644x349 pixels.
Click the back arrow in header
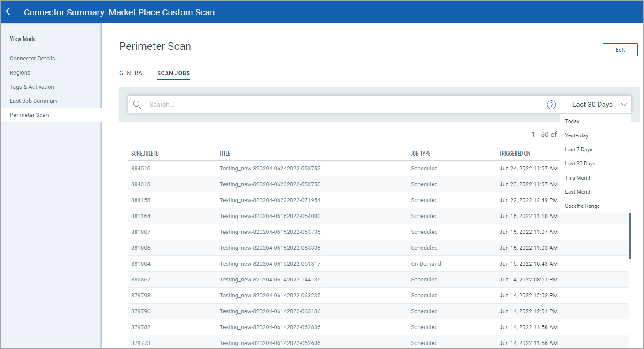[12, 12]
